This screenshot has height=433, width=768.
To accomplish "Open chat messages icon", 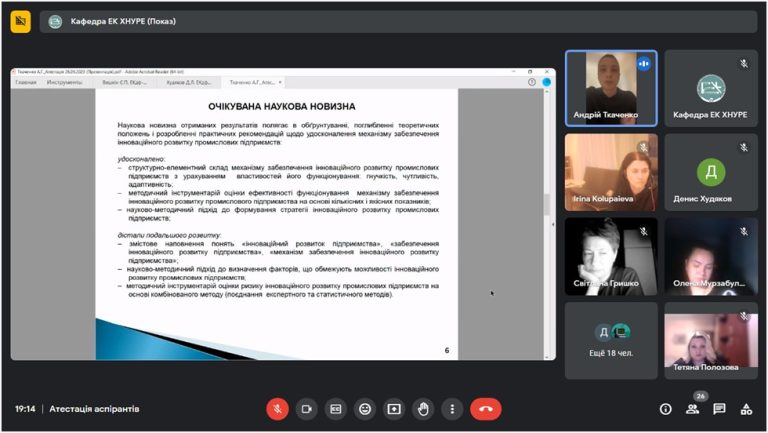I will 719,409.
